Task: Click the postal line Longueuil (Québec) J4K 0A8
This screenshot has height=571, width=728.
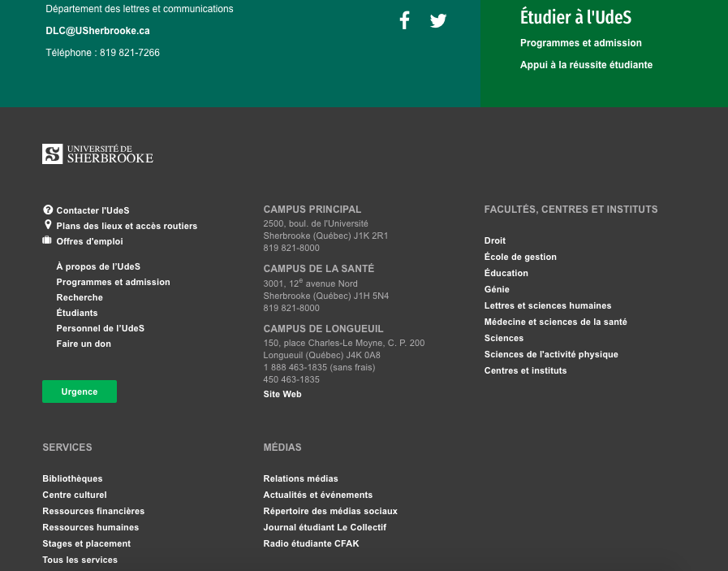Action: 321,355
